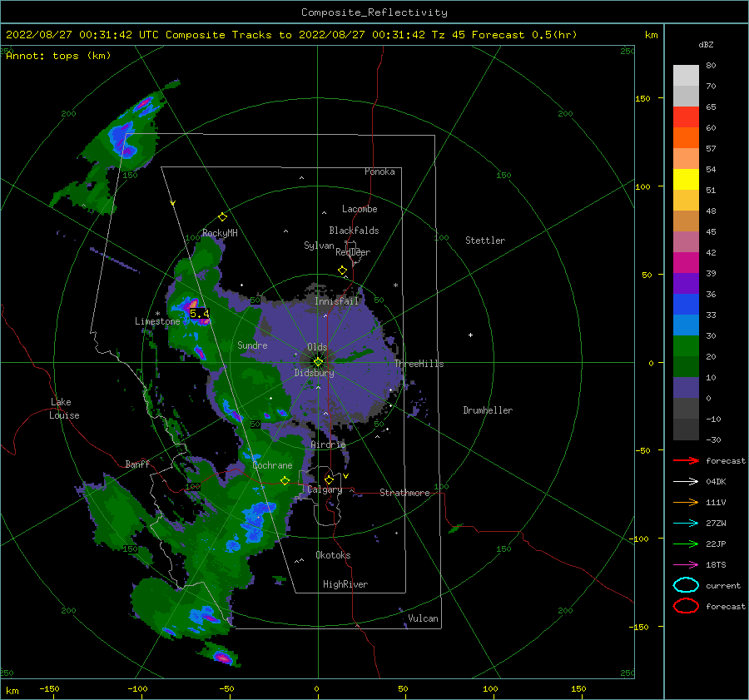Click the RockyMH label
The image size is (749, 700).
(x=220, y=233)
